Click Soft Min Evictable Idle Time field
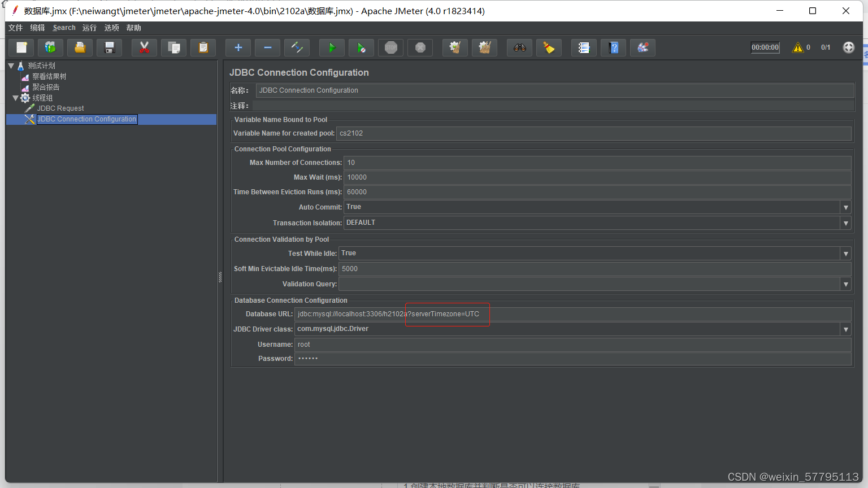This screenshot has height=488, width=868. (x=595, y=269)
